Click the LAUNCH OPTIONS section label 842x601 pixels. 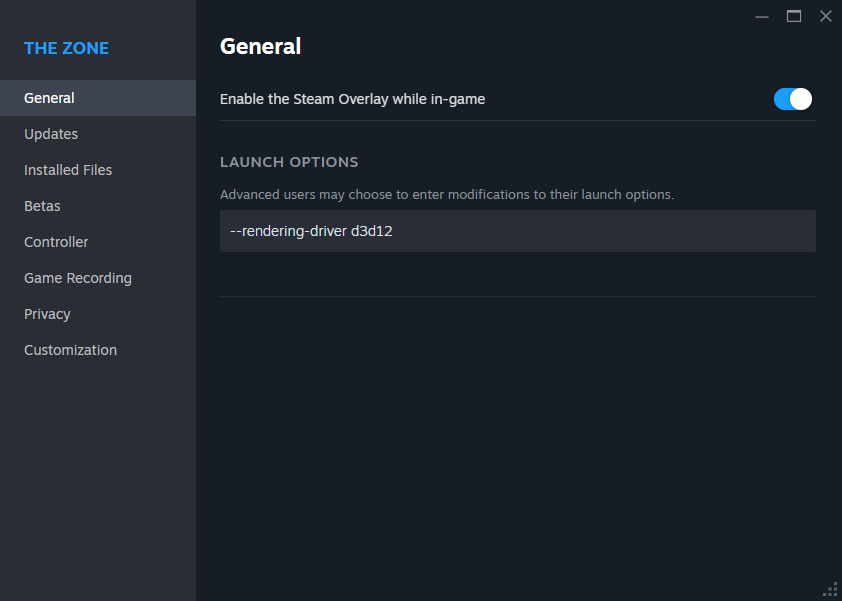(x=289, y=162)
